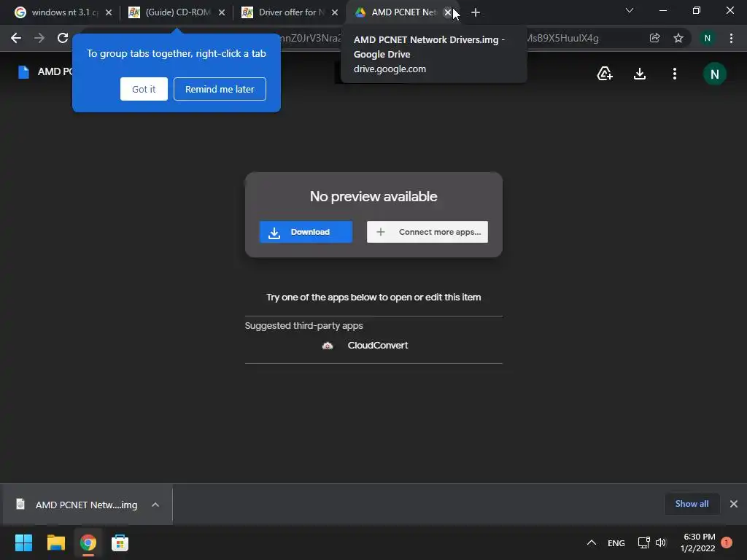Open a new tab with plus icon
This screenshot has width=747, height=560.
(x=476, y=12)
